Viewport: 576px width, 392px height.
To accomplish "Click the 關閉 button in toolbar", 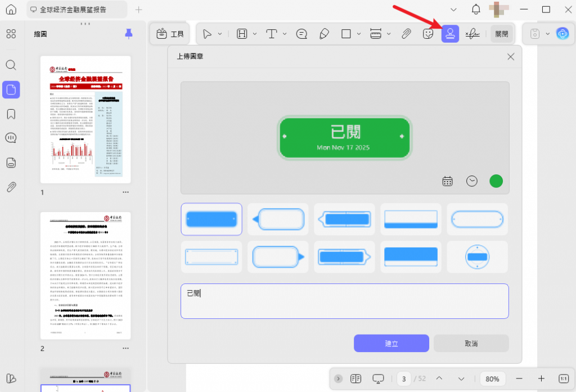I will 501,34.
